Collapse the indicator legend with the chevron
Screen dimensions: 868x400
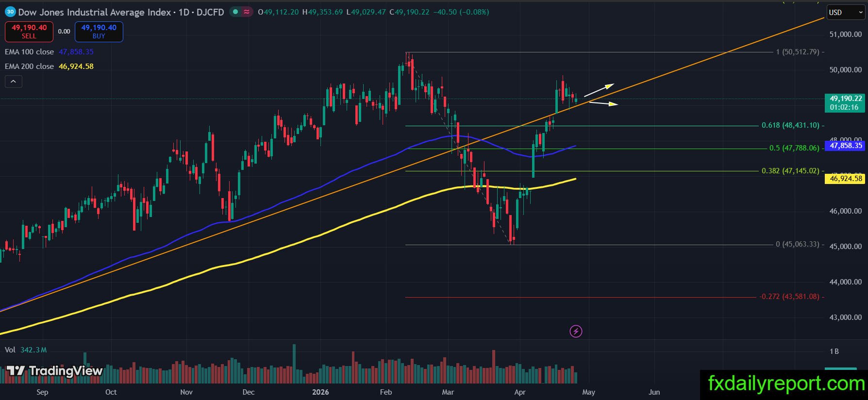pos(14,82)
